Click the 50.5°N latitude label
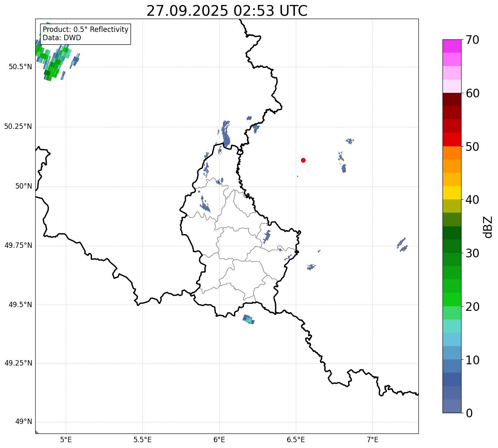Image resolution: width=498 pixels, height=448 pixels. click(x=20, y=67)
